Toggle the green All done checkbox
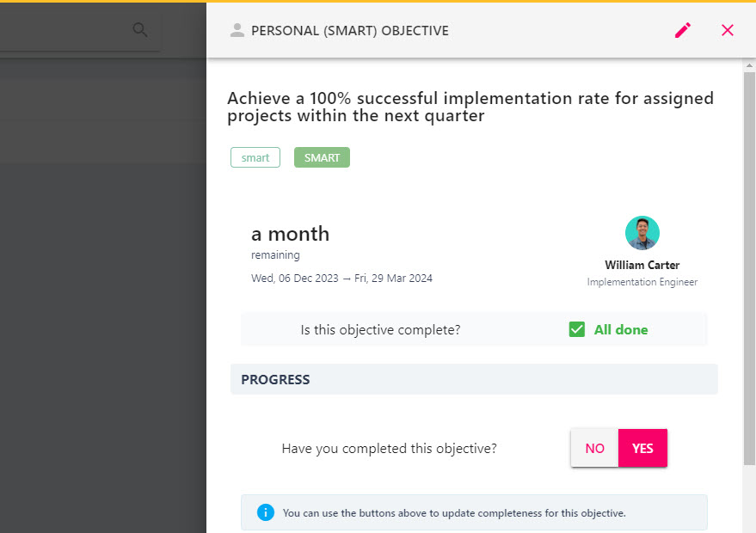This screenshot has height=533, width=756. pos(576,329)
